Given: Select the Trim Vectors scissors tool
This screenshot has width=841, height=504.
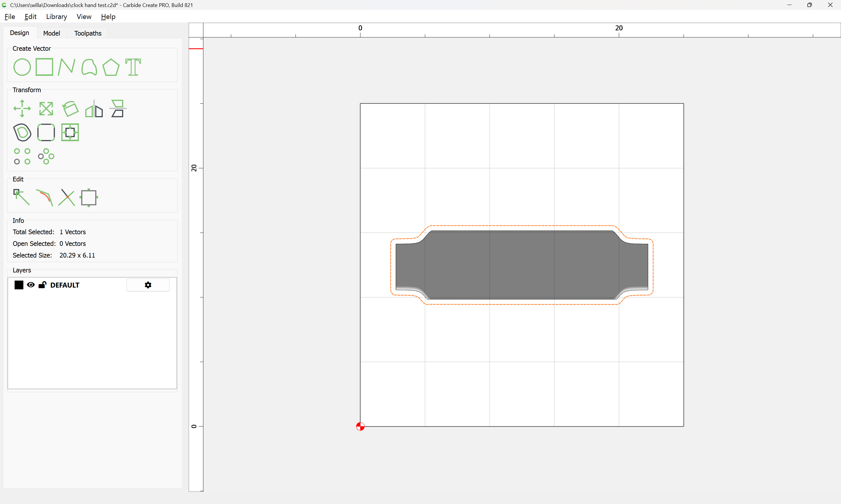Looking at the screenshot, I should click(67, 197).
